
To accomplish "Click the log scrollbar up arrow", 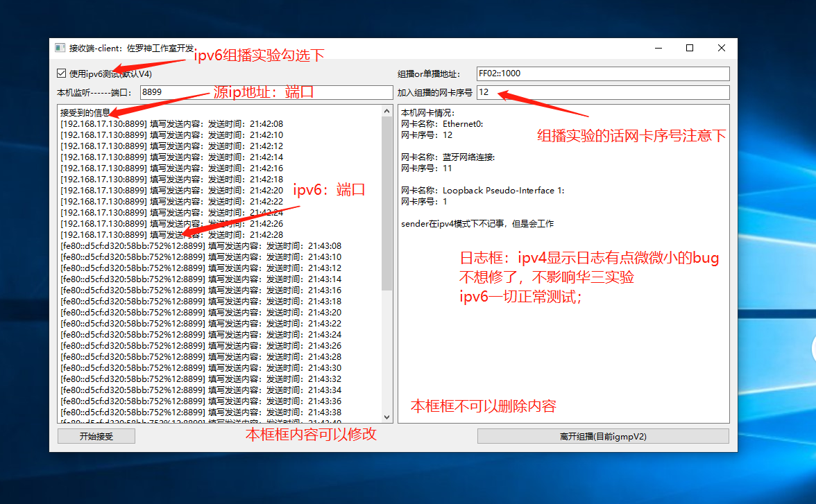I will coord(386,111).
